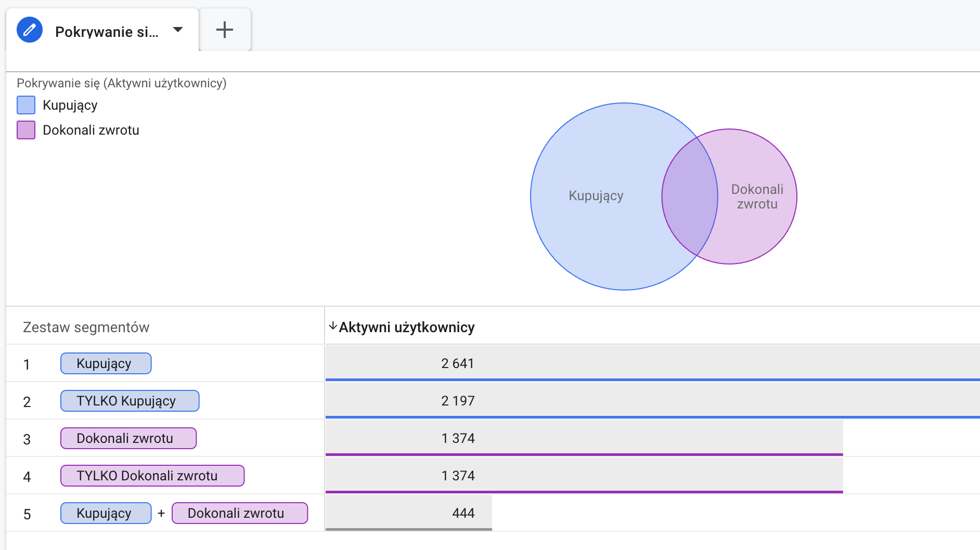Click the blue pencil edit icon
The height and width of the screenshot is (550, 980).
[30, 30]
